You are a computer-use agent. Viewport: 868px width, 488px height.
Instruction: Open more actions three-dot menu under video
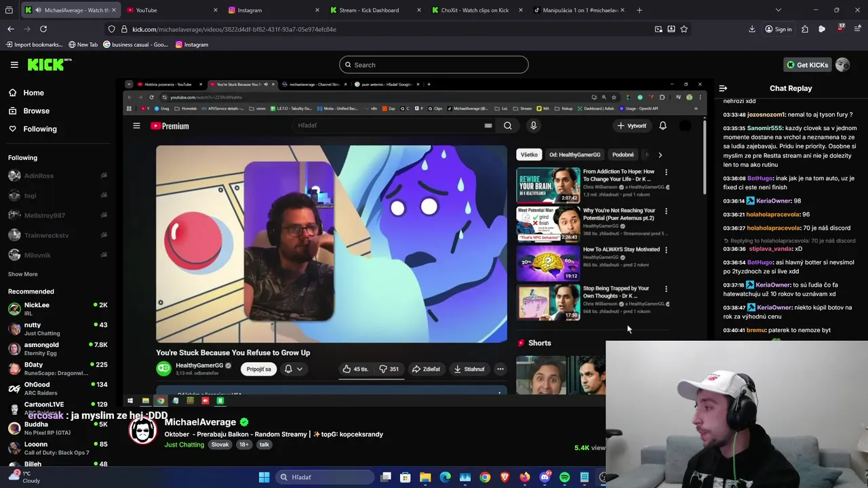[x=500, y=369]
